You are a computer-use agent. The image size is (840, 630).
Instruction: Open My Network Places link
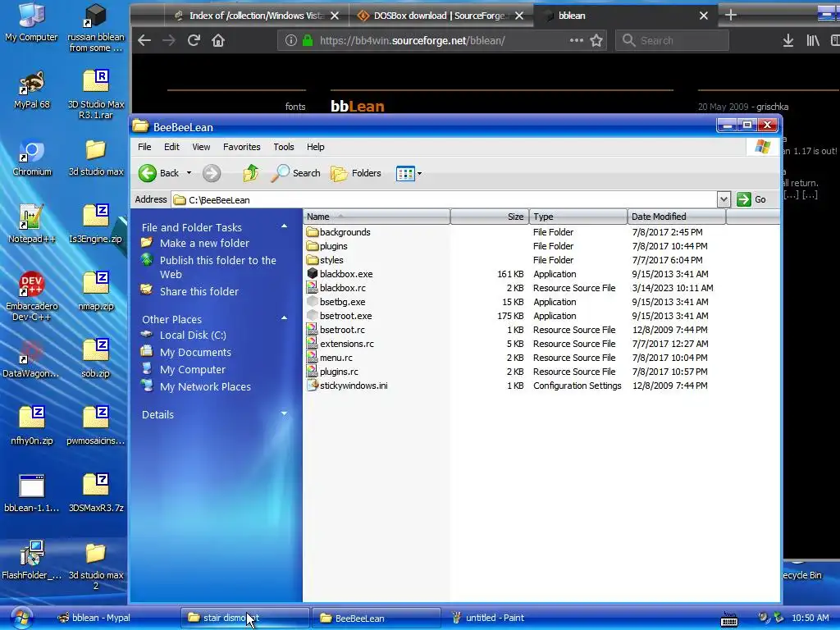tap(205, 386)
